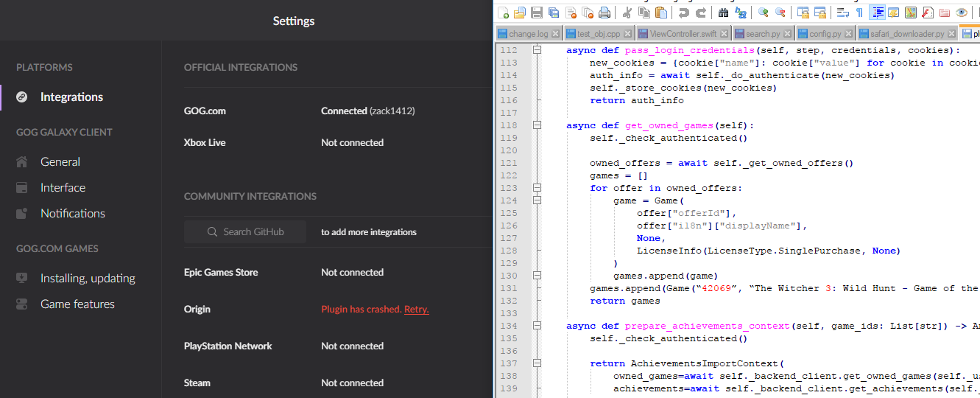Click the Print icon in Notepad++ toolbar
Viewport: 980px width, 398px height.
tap(604, 13)
